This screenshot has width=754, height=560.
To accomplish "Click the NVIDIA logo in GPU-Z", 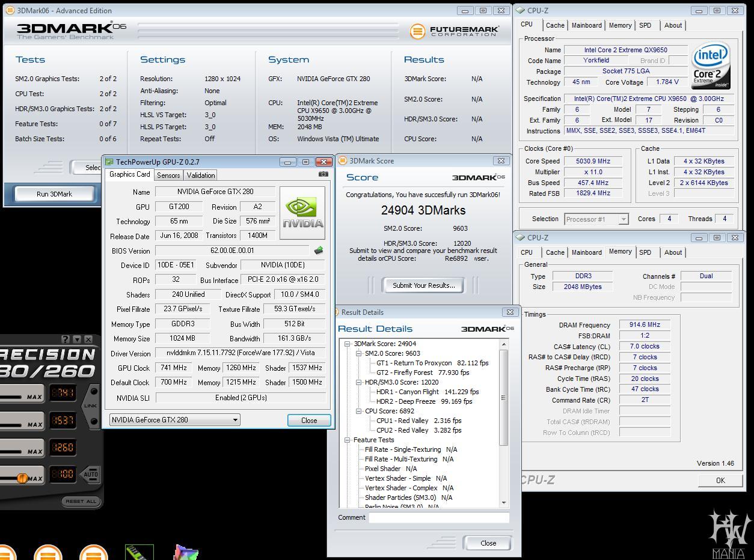I will [x=302, y=213].
